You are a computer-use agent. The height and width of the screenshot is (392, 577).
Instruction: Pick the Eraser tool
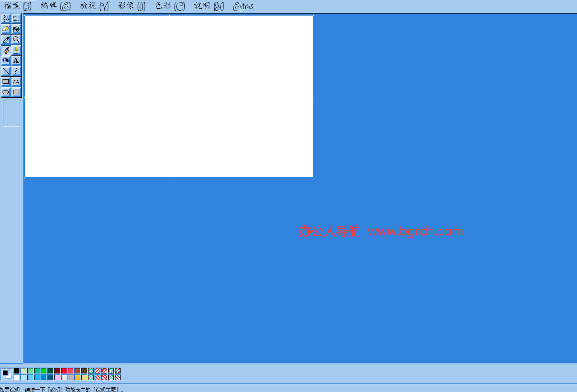6,29
